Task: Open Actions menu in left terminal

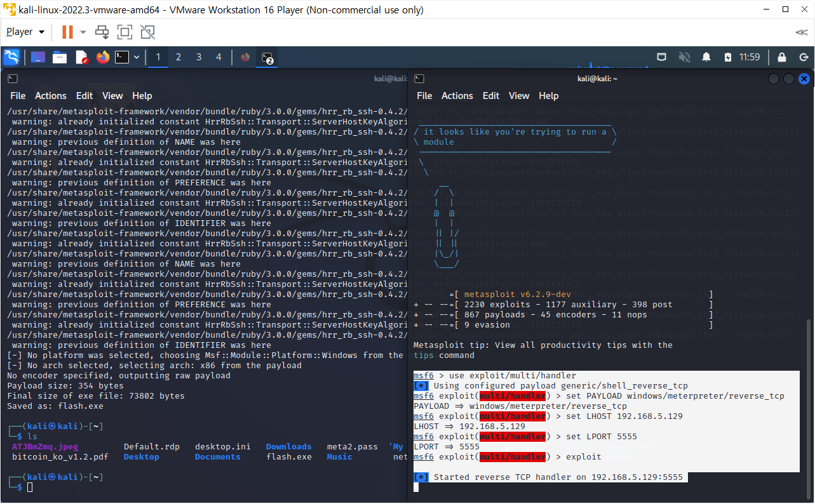Action: 51,96
